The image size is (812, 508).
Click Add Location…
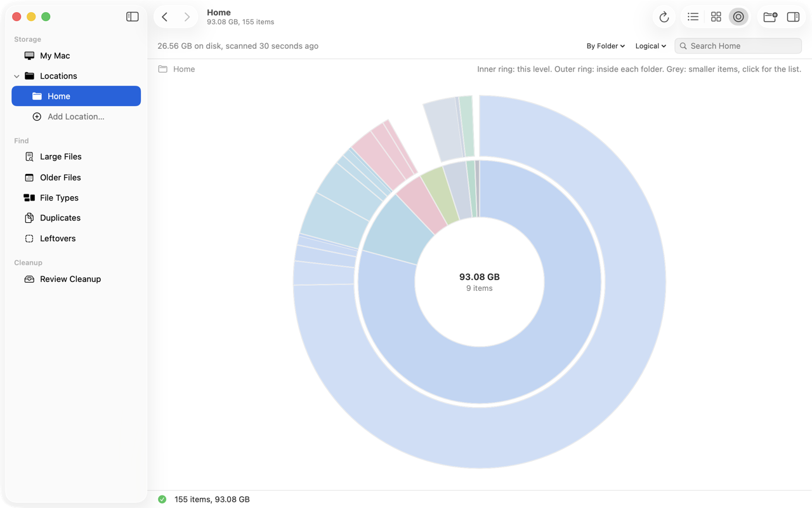point(76,117)
